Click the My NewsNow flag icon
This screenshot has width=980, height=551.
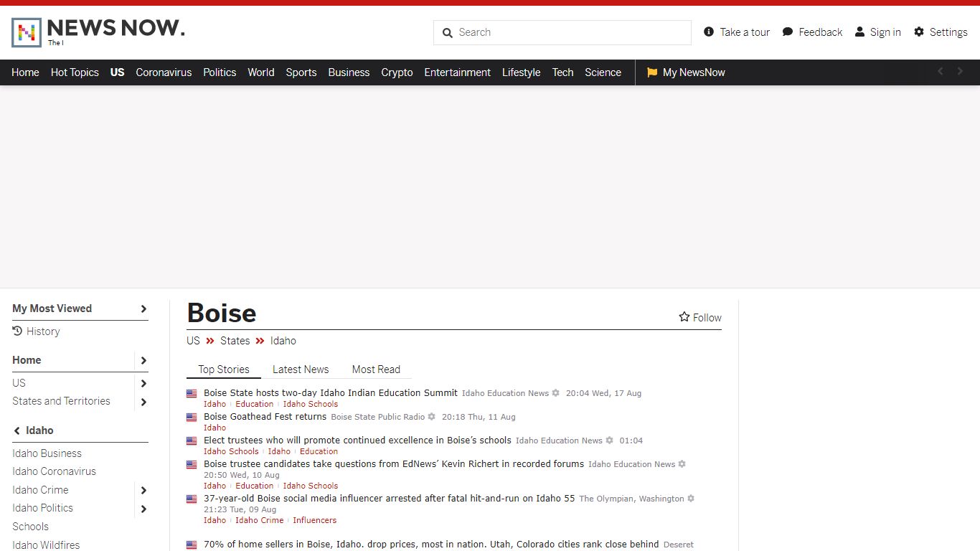click(x=652, y=72)
